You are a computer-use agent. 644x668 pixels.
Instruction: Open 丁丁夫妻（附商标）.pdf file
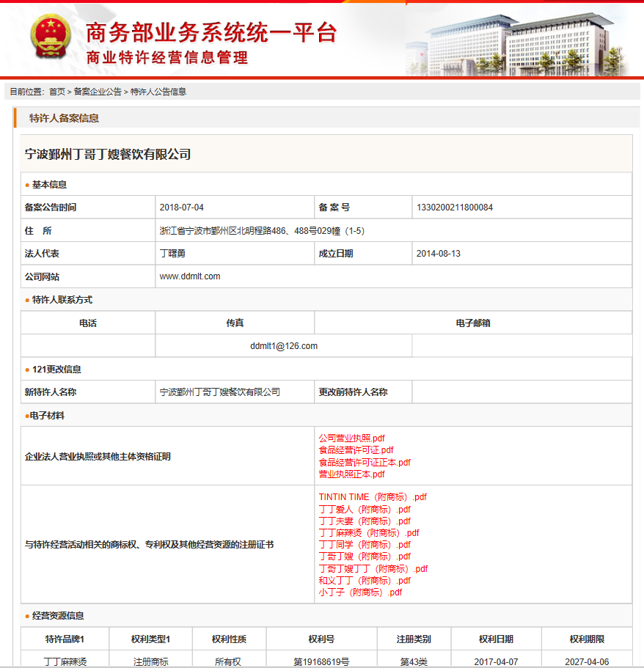tap(365, 521)
